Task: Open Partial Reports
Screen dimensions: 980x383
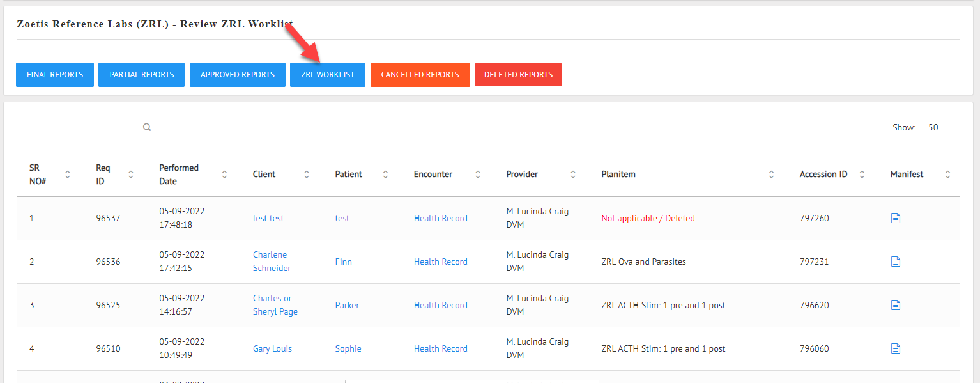Action: [142, 75]
